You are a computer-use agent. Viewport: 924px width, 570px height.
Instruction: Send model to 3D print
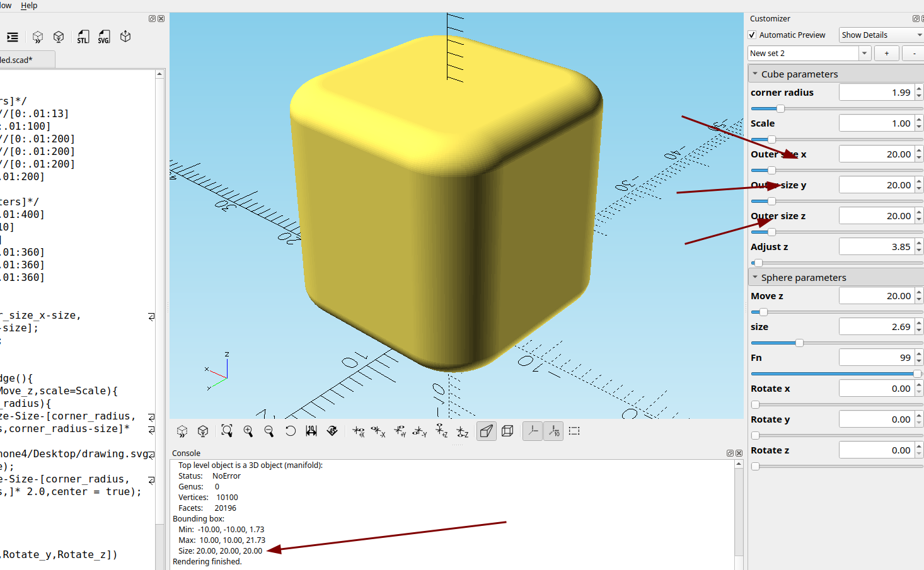[x=125, y=37]
